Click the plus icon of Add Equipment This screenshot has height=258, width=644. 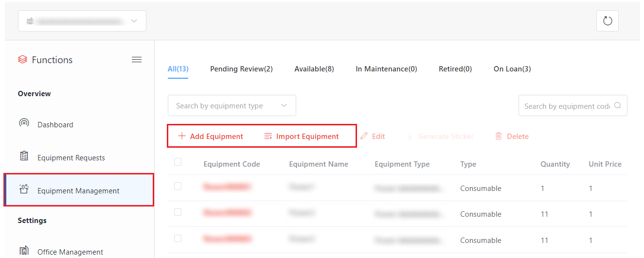[181, 136]
